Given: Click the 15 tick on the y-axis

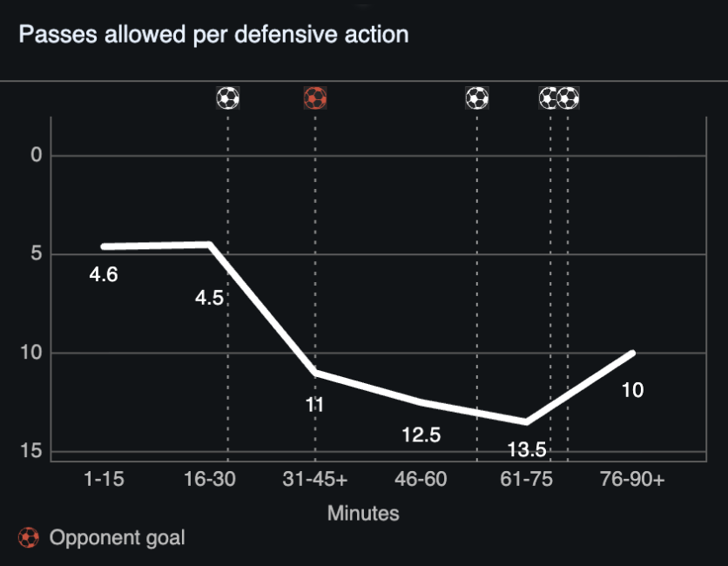Looking at the screenshot, I should click(x=33, y=451).
